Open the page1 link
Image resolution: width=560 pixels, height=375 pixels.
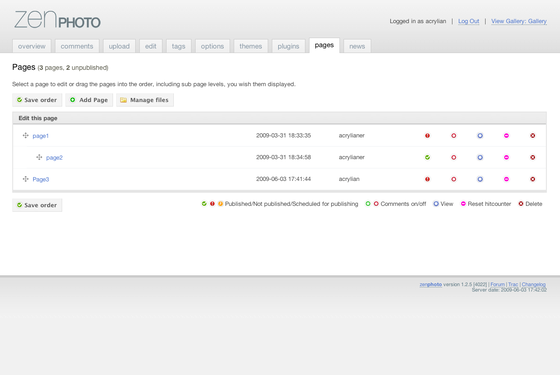[x=41, y=136]
